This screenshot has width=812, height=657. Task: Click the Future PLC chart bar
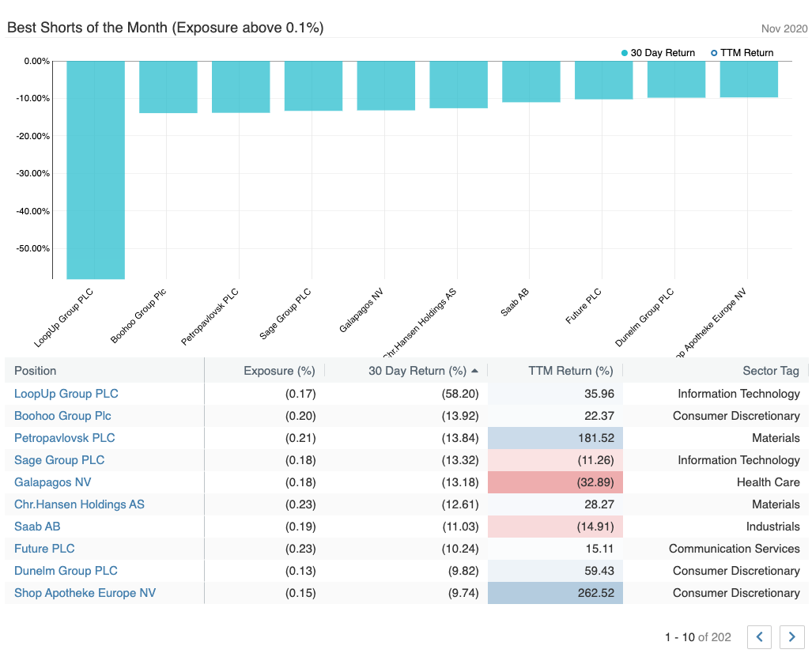[x=604, y=81]
